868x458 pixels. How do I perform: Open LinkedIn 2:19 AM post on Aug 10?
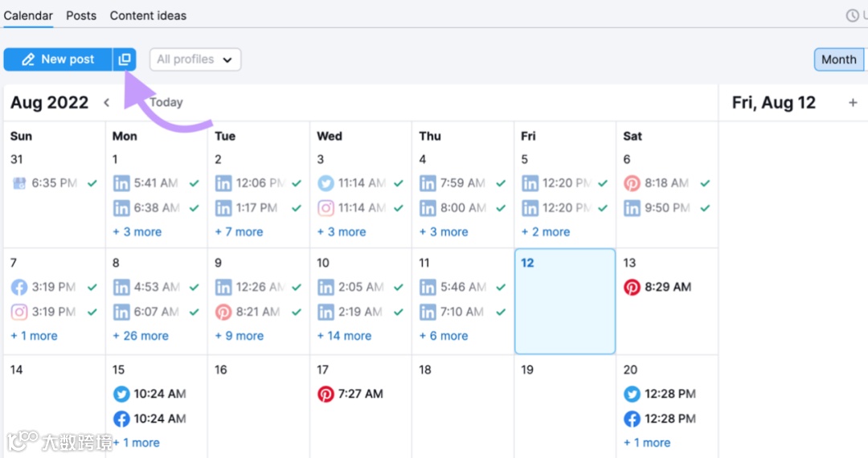pos(360,312)
